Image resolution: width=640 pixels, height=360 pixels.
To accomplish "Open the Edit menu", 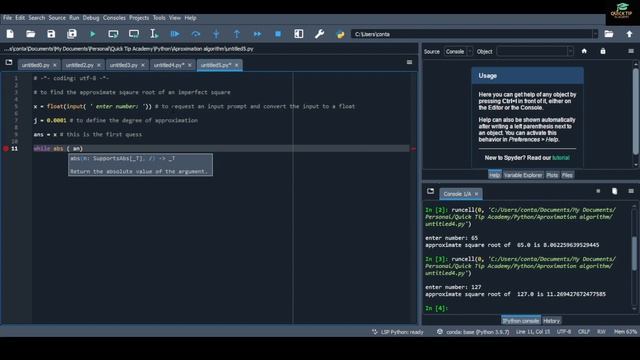I will (x=20, y=18).
